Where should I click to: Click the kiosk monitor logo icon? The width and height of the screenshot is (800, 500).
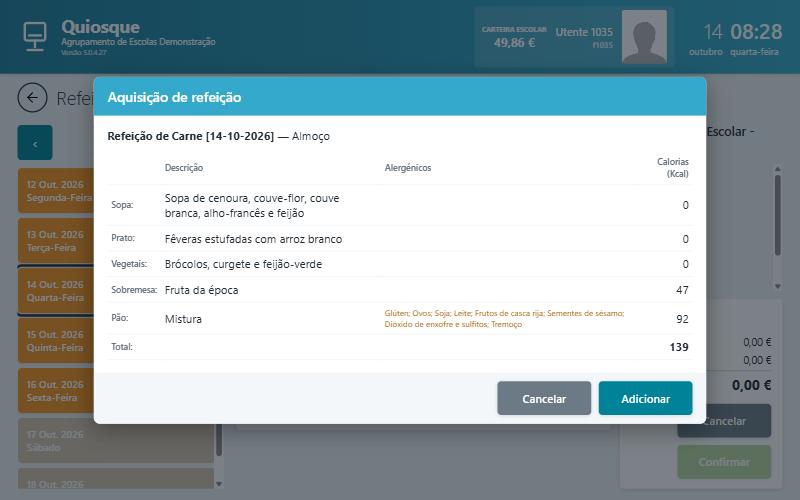35,36
